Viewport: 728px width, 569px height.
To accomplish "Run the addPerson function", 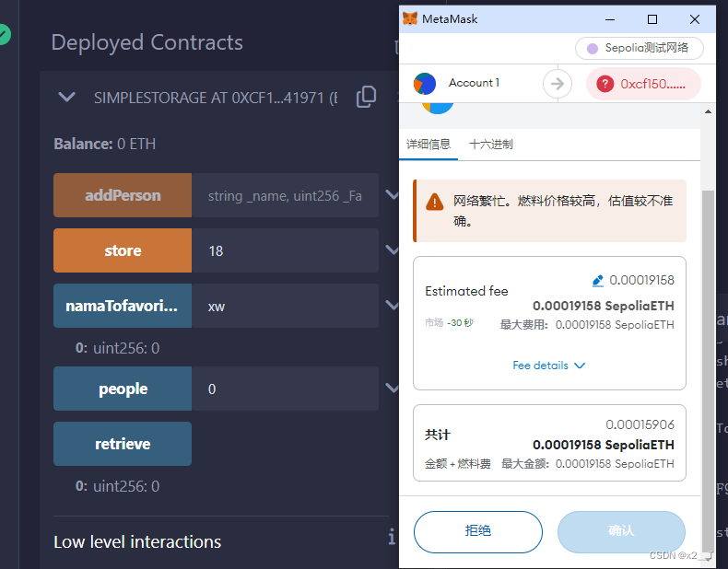I will coord(123,195).
